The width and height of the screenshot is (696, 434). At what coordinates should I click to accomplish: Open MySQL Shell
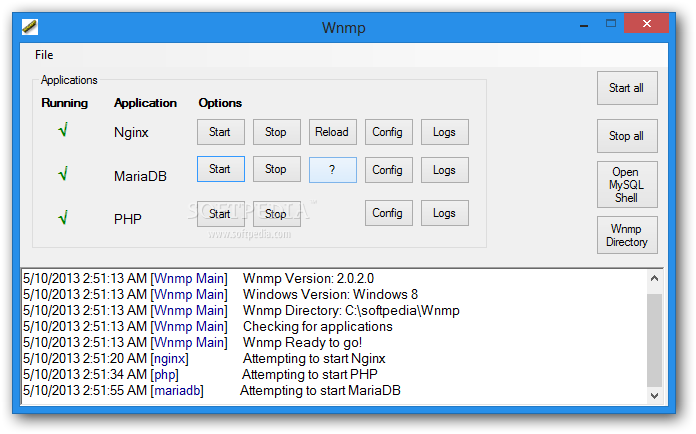pyautogui.click(x=627, y=185)
